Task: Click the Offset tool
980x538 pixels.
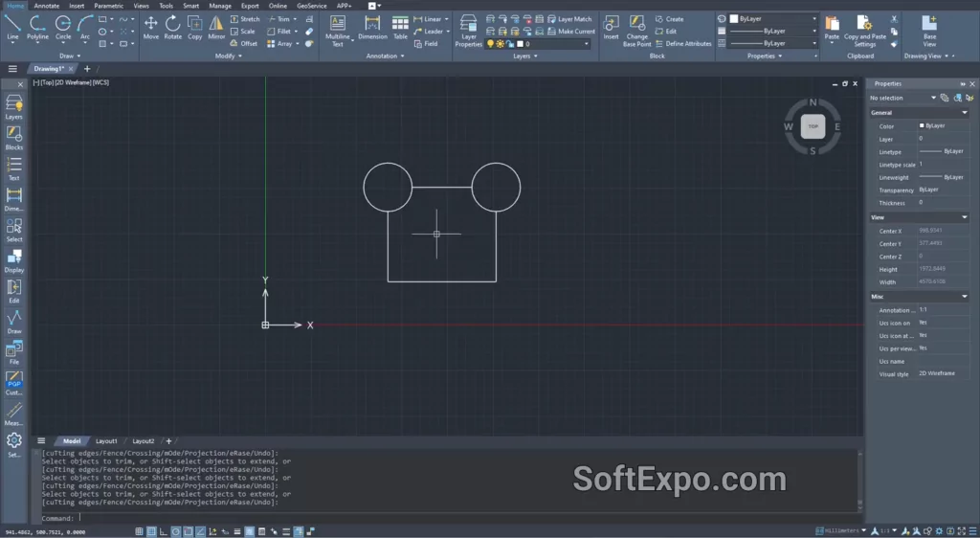Action: click(244, 44)
